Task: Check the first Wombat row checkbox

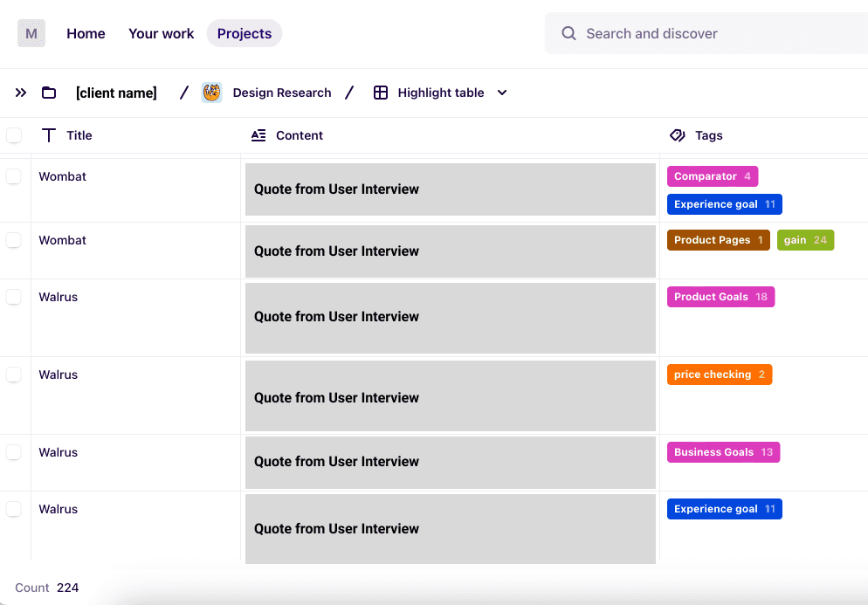Action: pyautogui.click(x=14, y=176)
